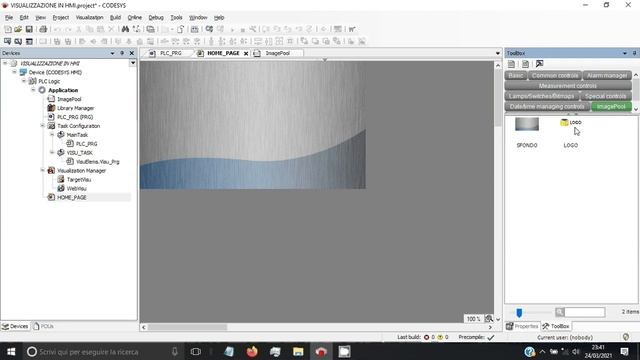This screenshot has width=640, height=360.
Task: Open the Devices panel header dropdown arrow
Action: (x=112, y=53)
